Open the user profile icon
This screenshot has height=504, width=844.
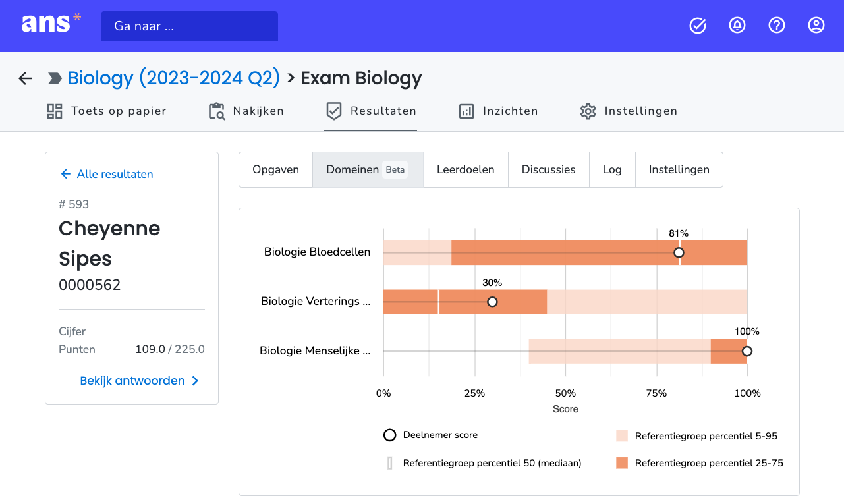816,26
